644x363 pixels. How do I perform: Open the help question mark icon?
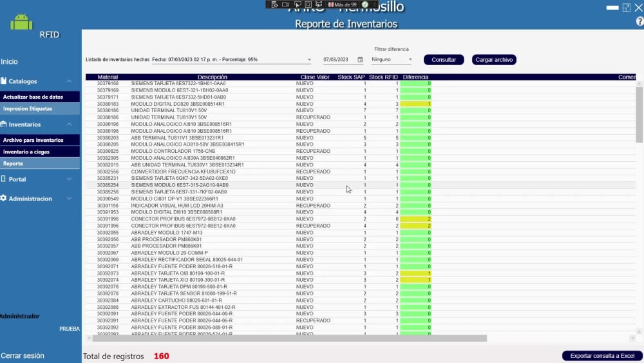coord(639,22)
